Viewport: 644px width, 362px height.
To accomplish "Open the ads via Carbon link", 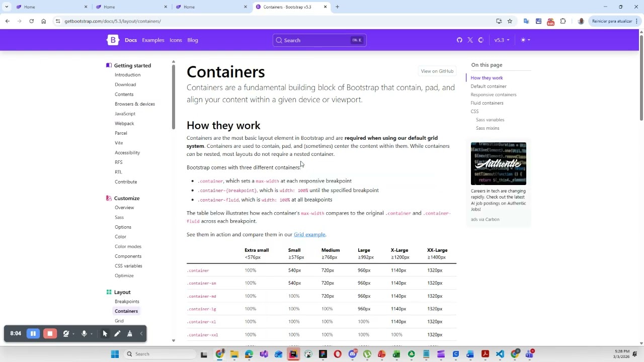I will (x=485, y=220).
